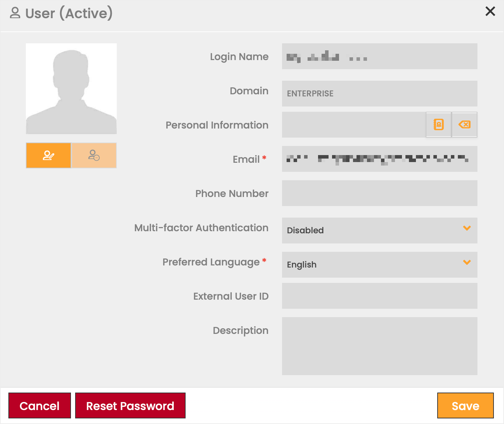Open the personal information address book icon
504x424 pixels.
click(x=439, y=125)
